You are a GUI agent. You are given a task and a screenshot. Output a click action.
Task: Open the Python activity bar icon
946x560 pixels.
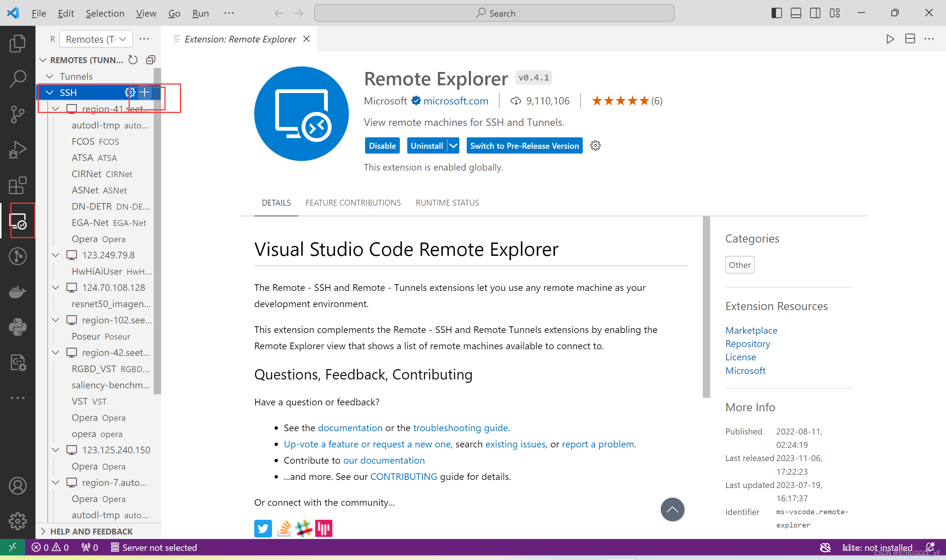pos(17,327)
